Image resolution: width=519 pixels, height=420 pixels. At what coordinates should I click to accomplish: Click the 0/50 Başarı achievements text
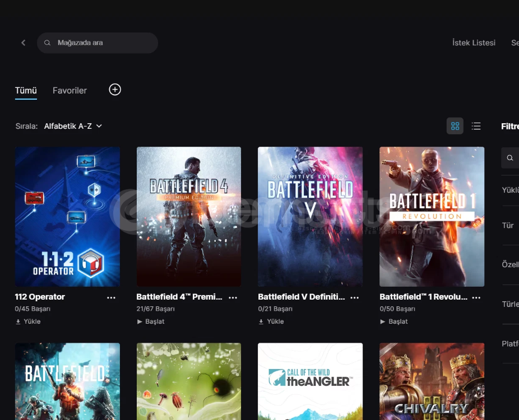[x=397, y=309]
